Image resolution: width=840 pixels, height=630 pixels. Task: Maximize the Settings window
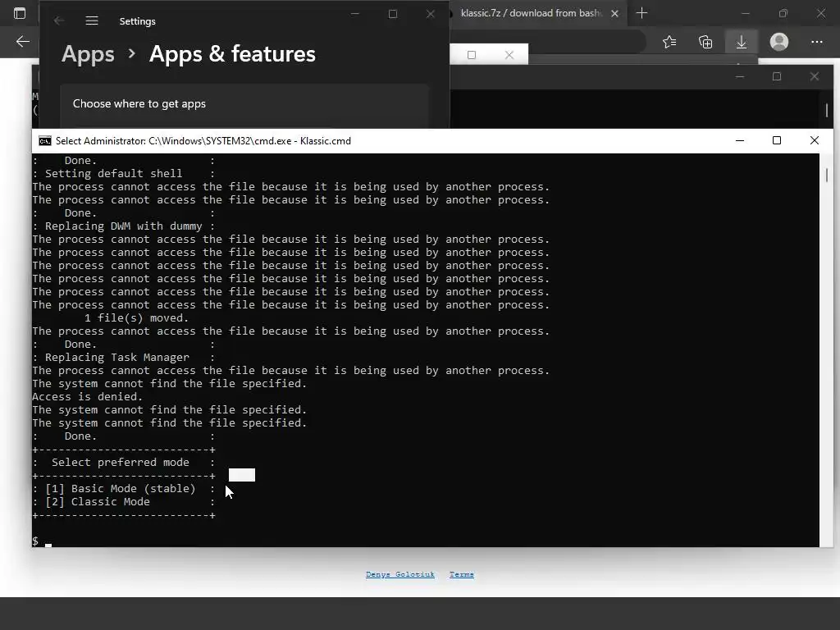click(393, 14)
